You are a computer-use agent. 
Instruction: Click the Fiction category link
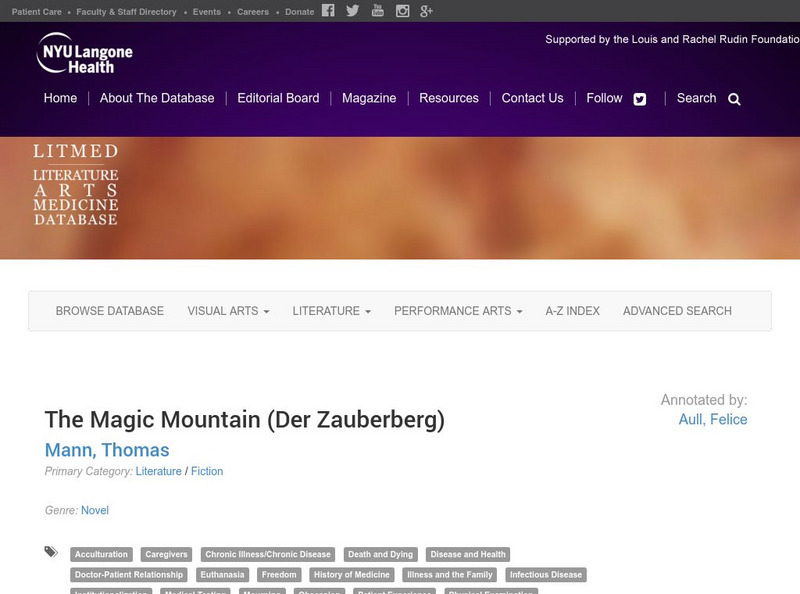point(207,471)
